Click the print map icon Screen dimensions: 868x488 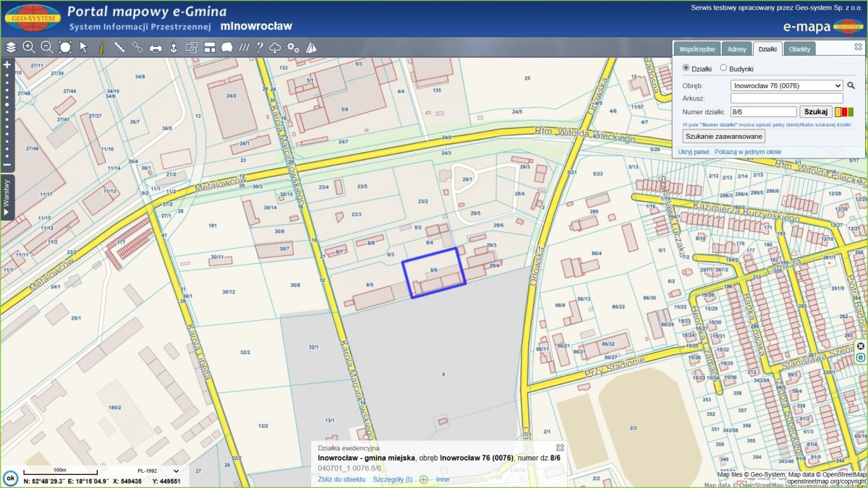click(156, 47)
